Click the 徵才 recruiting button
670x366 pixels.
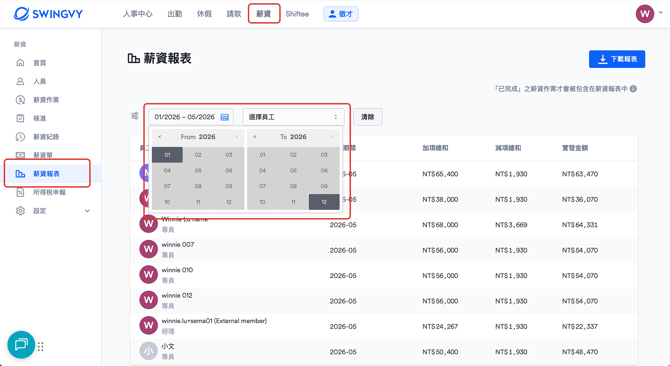coord(341,14)
